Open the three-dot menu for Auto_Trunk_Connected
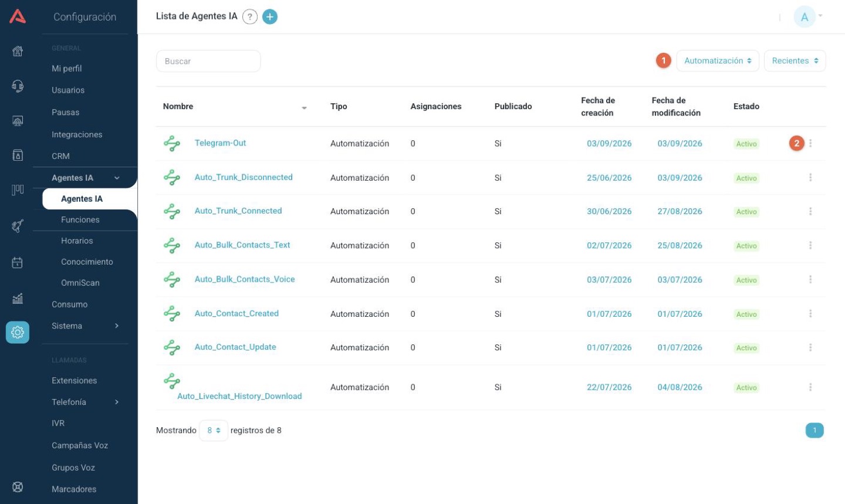Screen dimensions: 845x504 coord(810,211)
